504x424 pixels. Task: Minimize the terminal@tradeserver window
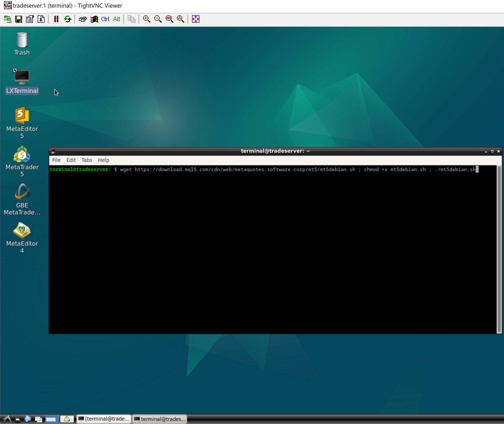coord(486,151)
